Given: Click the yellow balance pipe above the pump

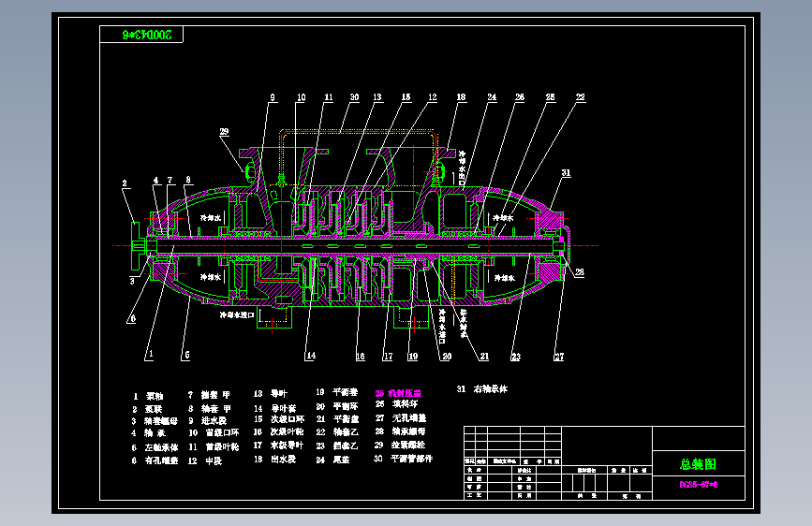Looking at the screenshot, I should click(x=358, y=131).
